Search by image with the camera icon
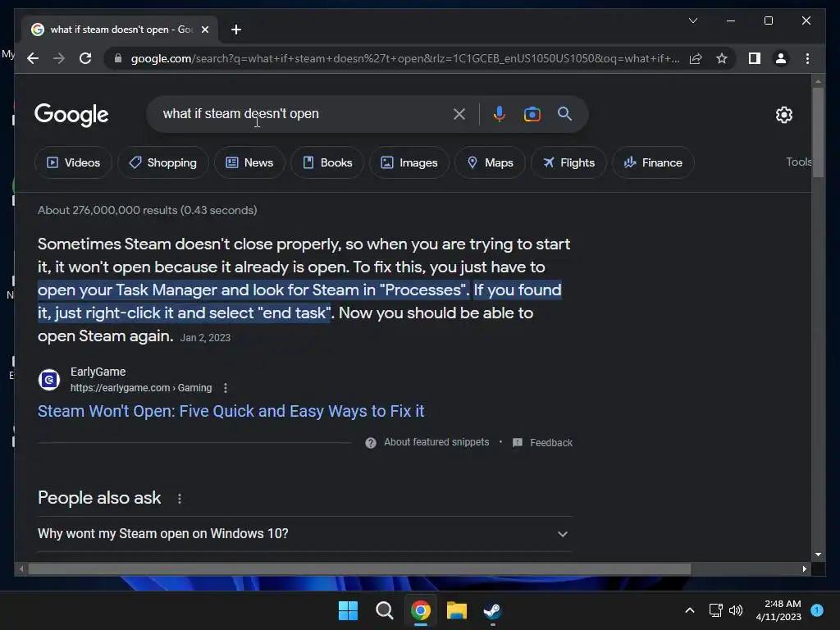Screen dimensions: 840x630 pos(532,114)
